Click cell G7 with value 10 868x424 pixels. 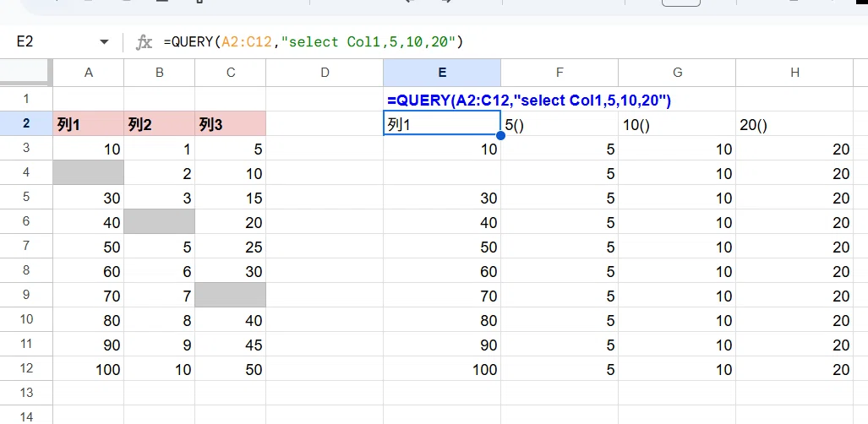coord(677,246)
